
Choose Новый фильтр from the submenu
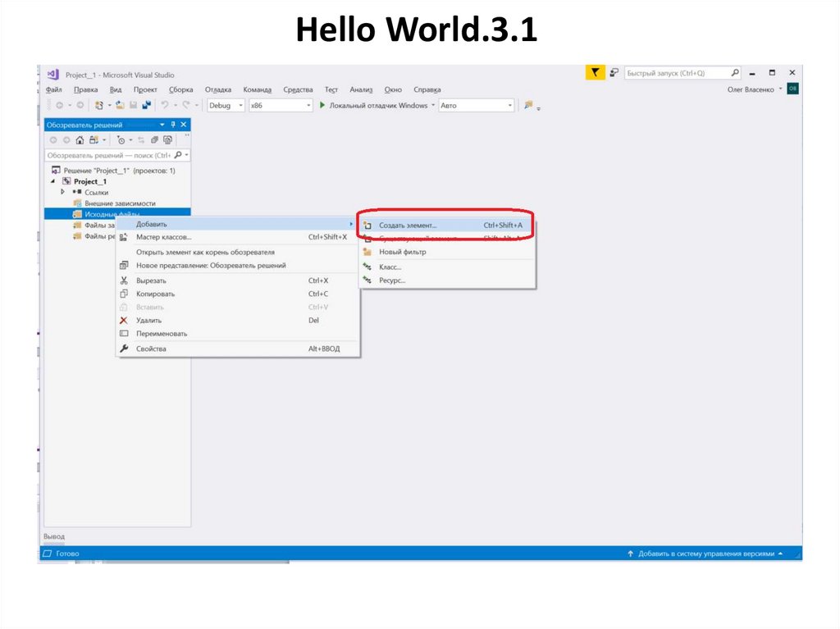(447, 252)
